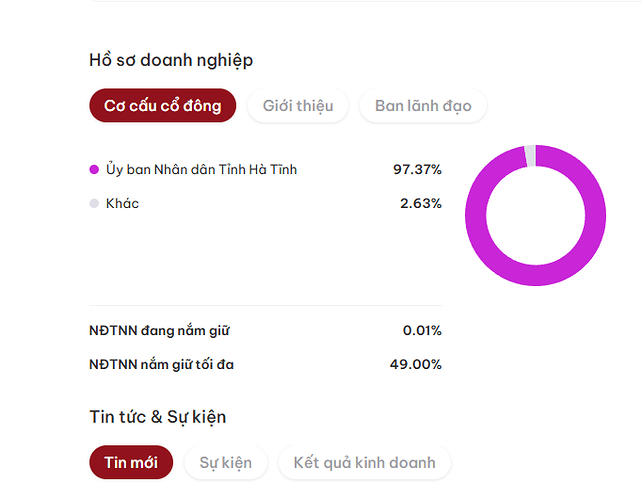Click the Ủy ban Nhân dân Tỉnh Hà Tĩnh label
The width and height of the screenshot is (642, 499).
pyautogui.click(x=201, y=170)
